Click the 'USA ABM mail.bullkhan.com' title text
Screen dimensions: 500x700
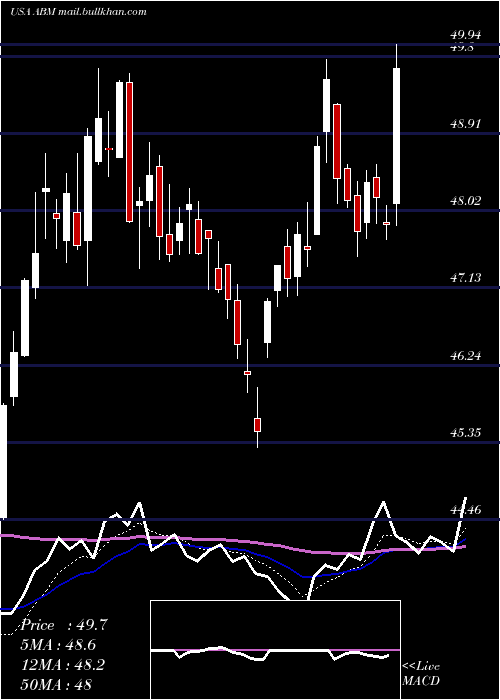[x=79, y=11]
